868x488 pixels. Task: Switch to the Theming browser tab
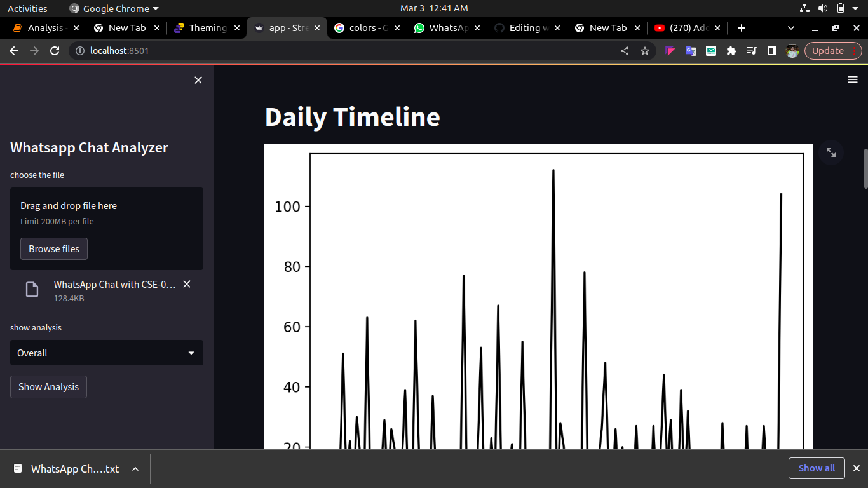click(x=205, y=27)
